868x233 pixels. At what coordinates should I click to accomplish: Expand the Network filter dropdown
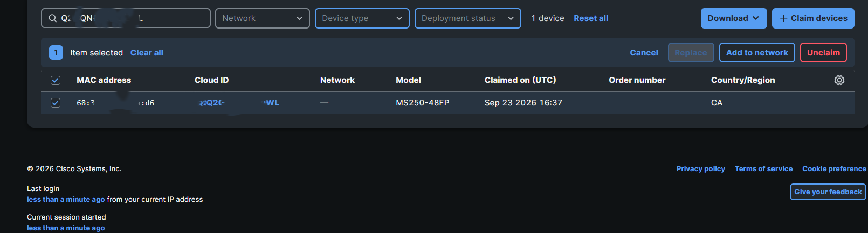pyautogui.click(x=263, y=18)
